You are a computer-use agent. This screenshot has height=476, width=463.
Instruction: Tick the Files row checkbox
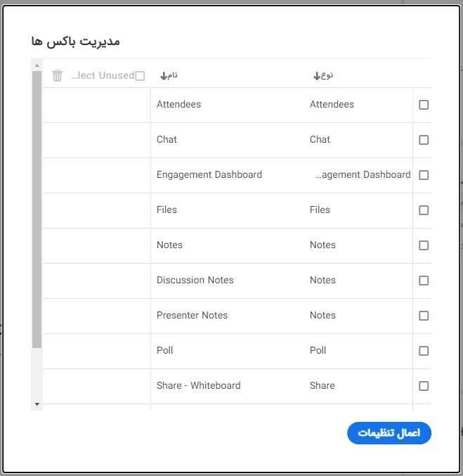(x=424, y=210)
